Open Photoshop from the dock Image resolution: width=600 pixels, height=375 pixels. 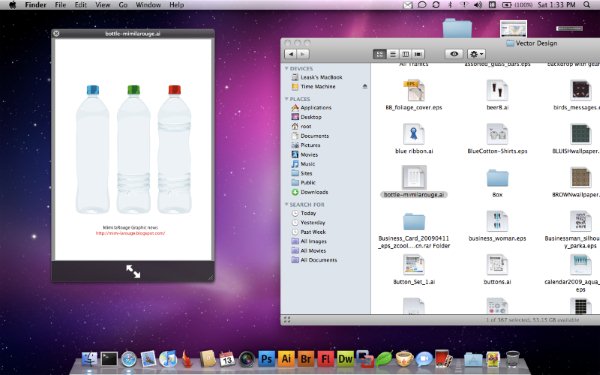pyautogui.click(x=267, y=359)
